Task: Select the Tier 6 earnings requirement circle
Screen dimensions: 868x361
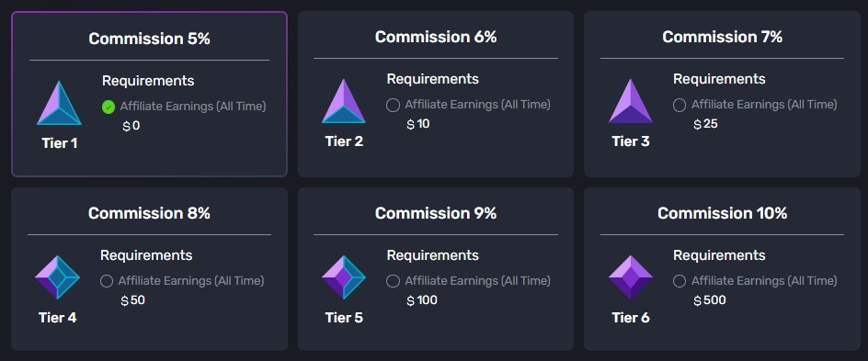Action: [680, 281]
